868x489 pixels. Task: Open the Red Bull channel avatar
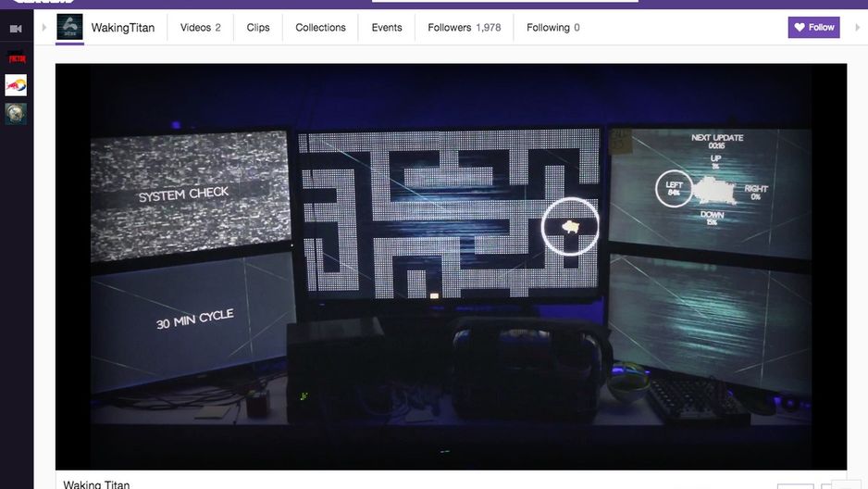pos(16,85)
